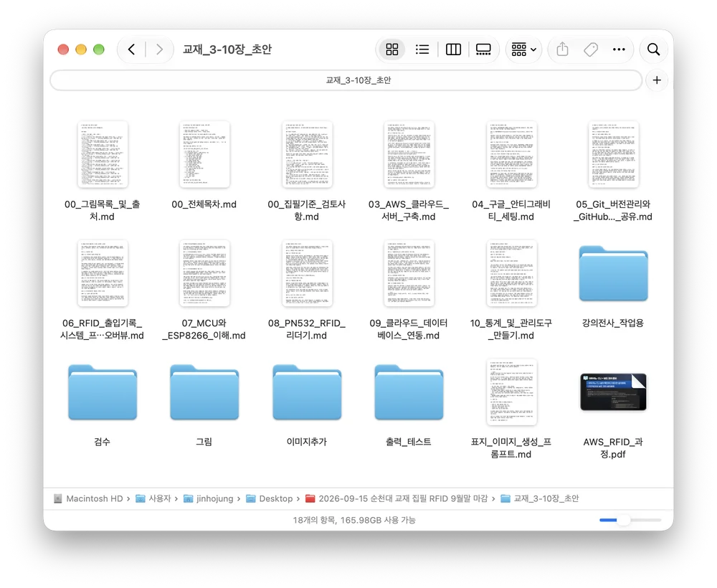The height and width of the screenshot is (588, 717).
Task: Open the more actions ellipsis menu
Action: click(x=619, y=49)
